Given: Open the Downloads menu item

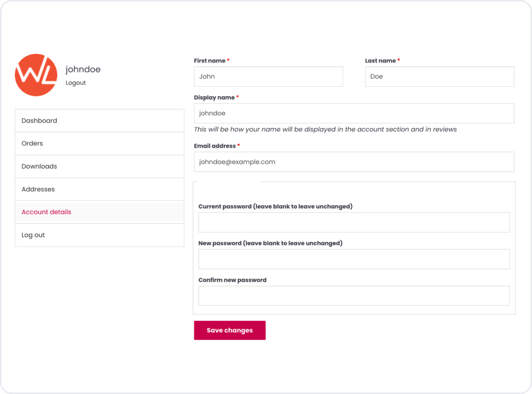Looking at the screenshot, I should [39, 166].
